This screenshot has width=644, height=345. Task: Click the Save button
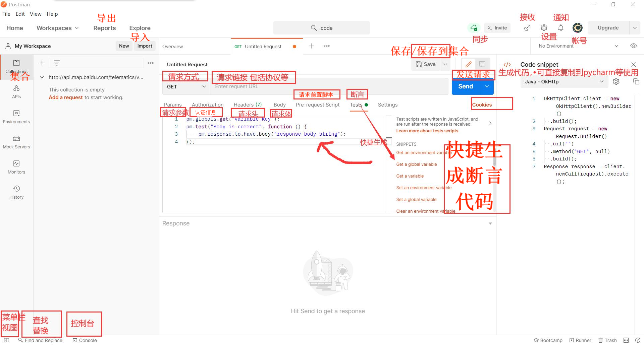pyautogui.click(x=426, y=64)
